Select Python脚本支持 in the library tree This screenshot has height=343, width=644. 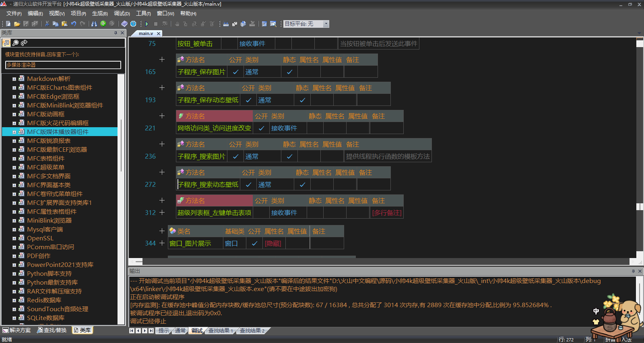click(x=49, y=273)
